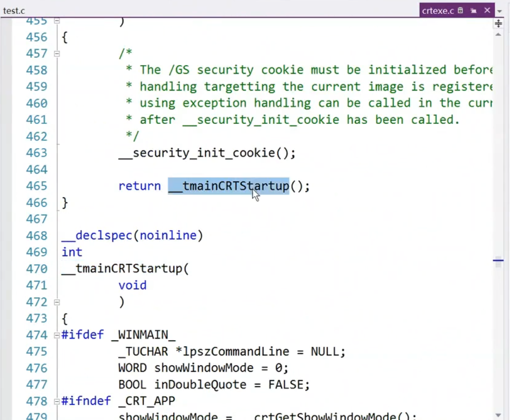Click the comment text on line 459
The height and width of the screenshot is (420, 510).
[x=309, y=87]
